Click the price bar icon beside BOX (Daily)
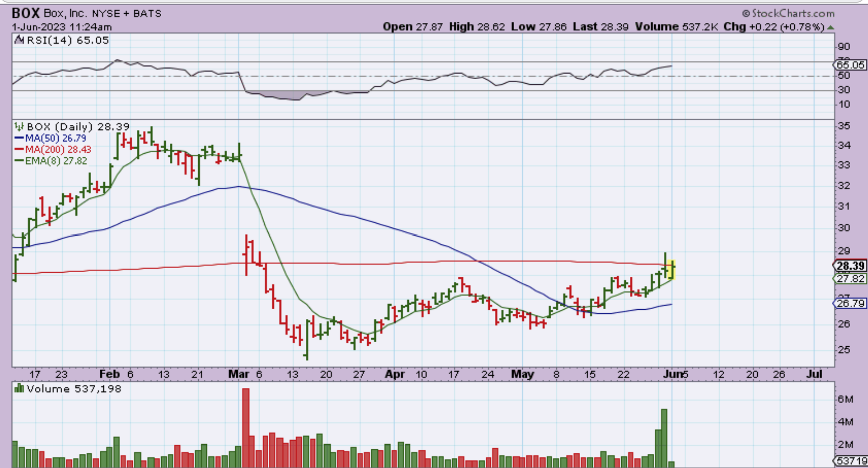This screenshot has width=868, height=468. (x=19, y=126)
